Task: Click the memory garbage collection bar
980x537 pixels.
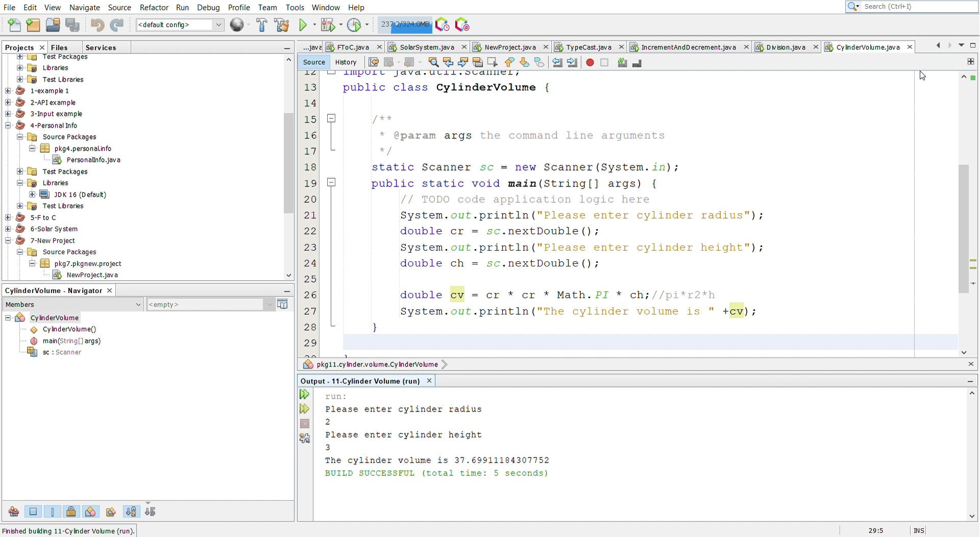Action: (405, 25)
